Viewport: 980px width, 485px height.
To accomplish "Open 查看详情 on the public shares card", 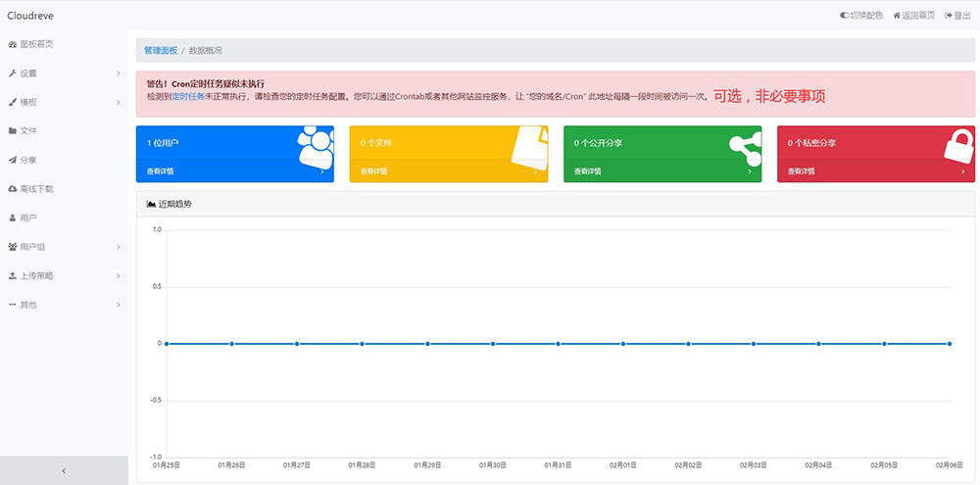I will point(588,171).
